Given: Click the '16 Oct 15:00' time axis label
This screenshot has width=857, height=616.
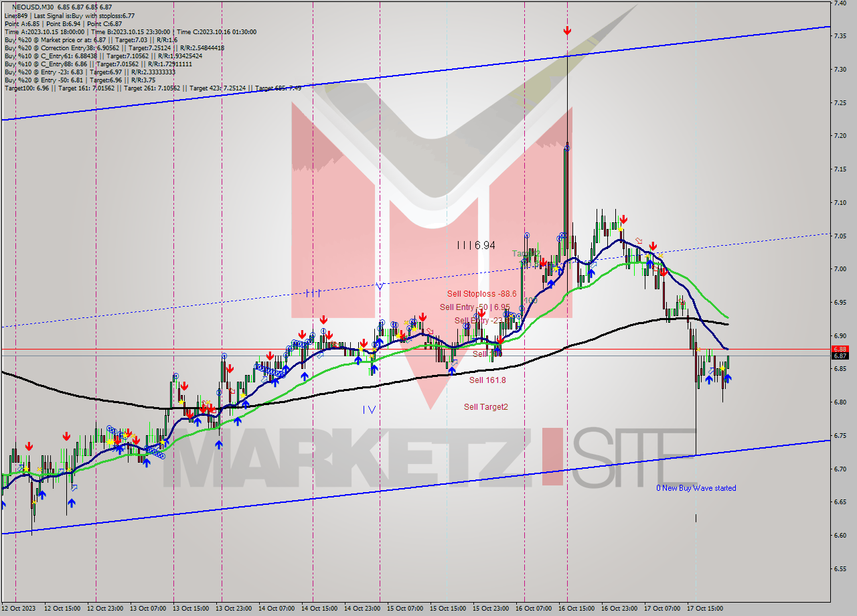Looking at the screenshot, I should [x=576, y=609].
